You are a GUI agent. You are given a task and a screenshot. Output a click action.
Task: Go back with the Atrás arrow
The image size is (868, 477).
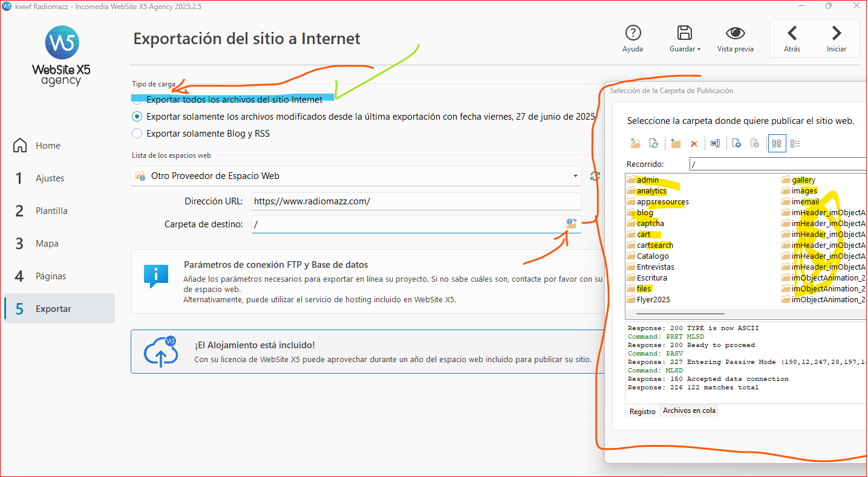click(792, 33)
